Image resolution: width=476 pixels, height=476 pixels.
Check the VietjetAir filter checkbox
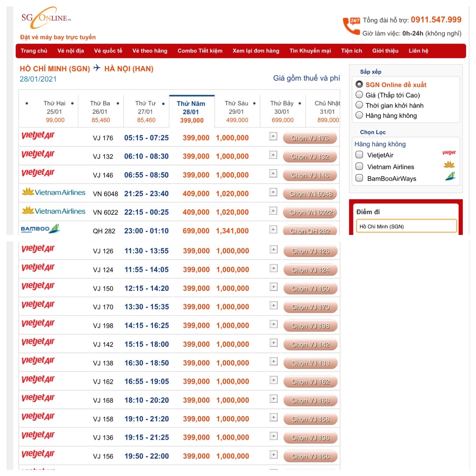[x=359, y=155]
